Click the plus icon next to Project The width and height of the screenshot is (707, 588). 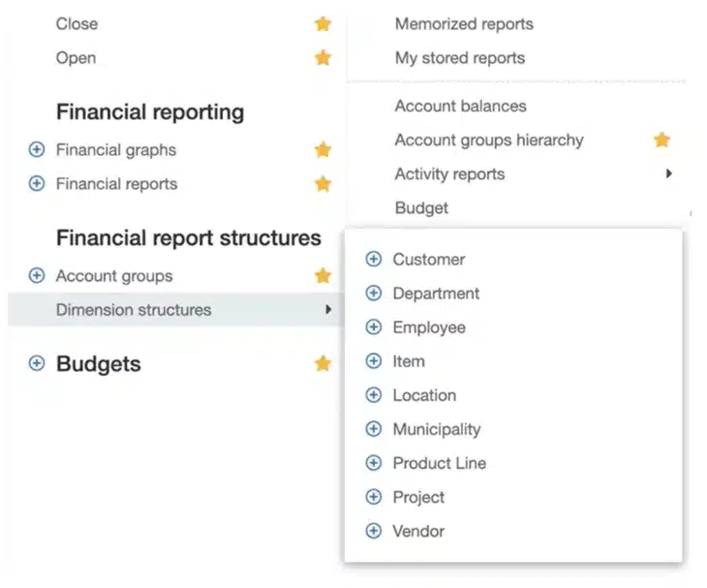(x=373, y=497)
